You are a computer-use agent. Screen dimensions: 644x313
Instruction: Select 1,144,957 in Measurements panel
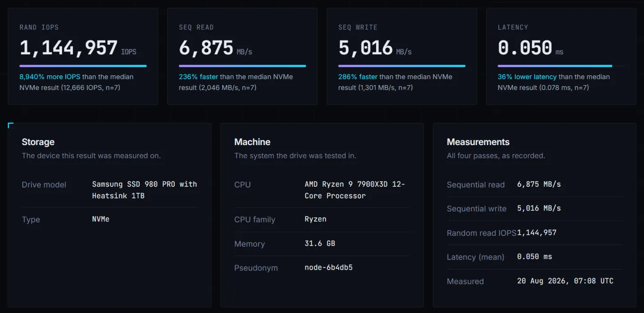[537, 232]
